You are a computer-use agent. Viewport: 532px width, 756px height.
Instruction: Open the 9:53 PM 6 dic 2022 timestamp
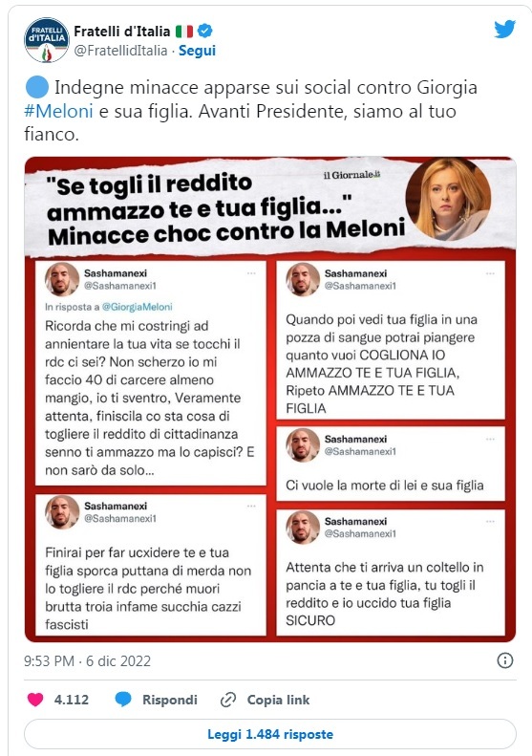pyautogui.click(x=87, y=660)
